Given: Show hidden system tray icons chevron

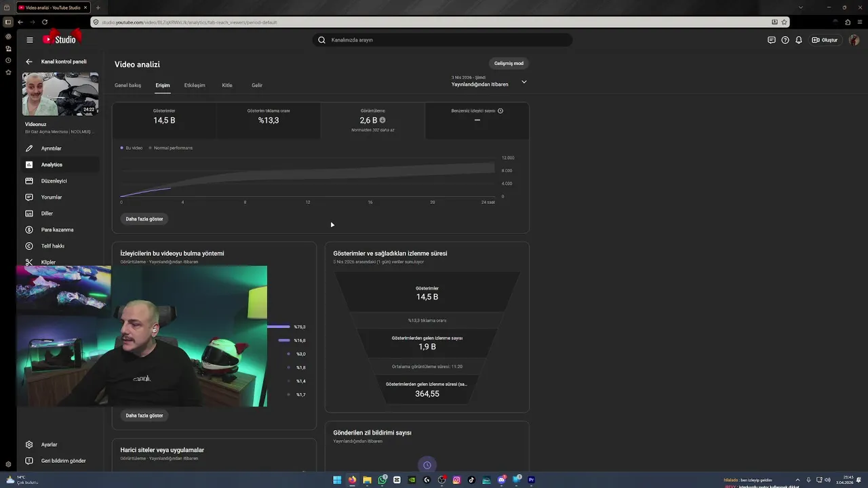Looking at the screenshot, I should click(x=797, y=480).
